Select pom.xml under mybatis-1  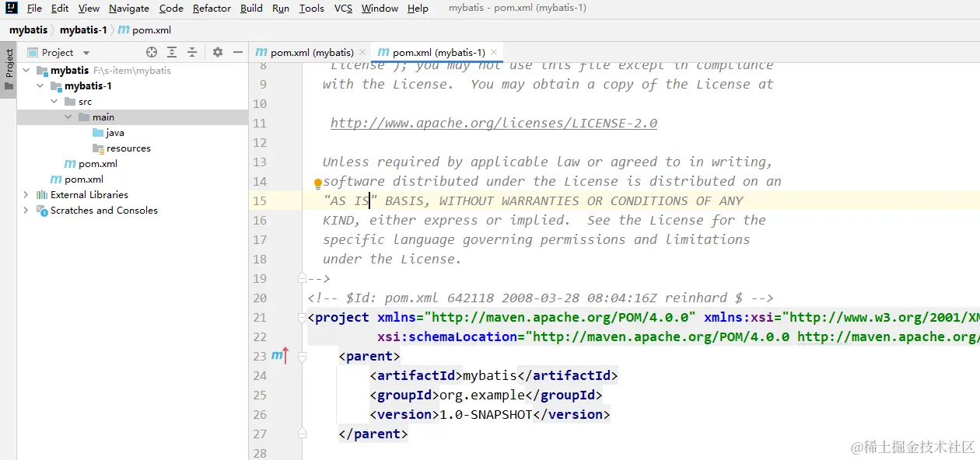pos(98,163)
